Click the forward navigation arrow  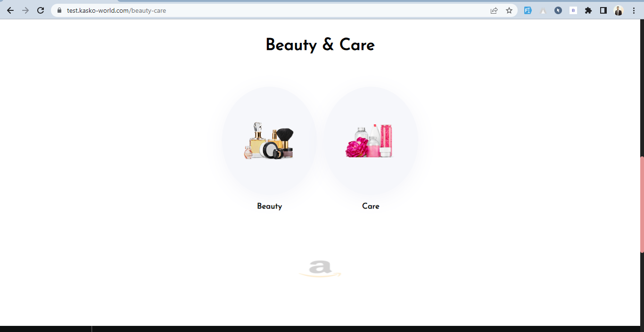(25, 10)
